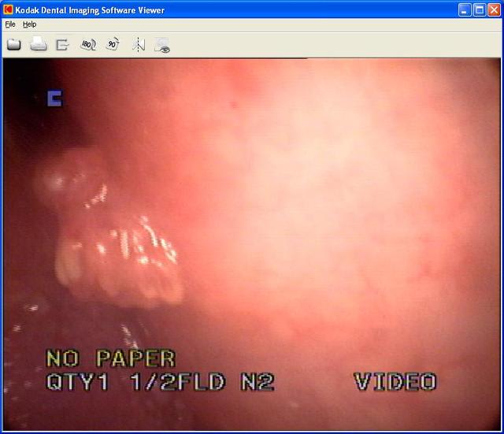Viewport: 504px width, 434px height.
Task: Rotate the image 180 degrees
Action: [88, 45]
